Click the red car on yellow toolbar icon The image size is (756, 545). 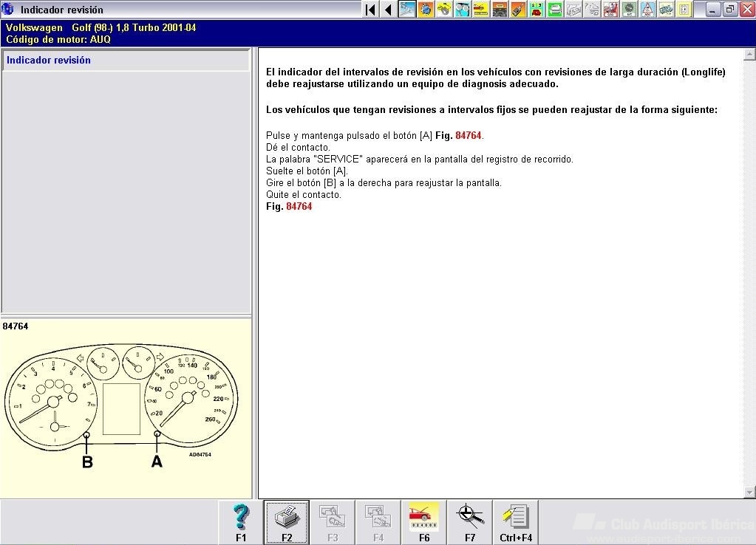pyautogui.click(x=481, y=10)
